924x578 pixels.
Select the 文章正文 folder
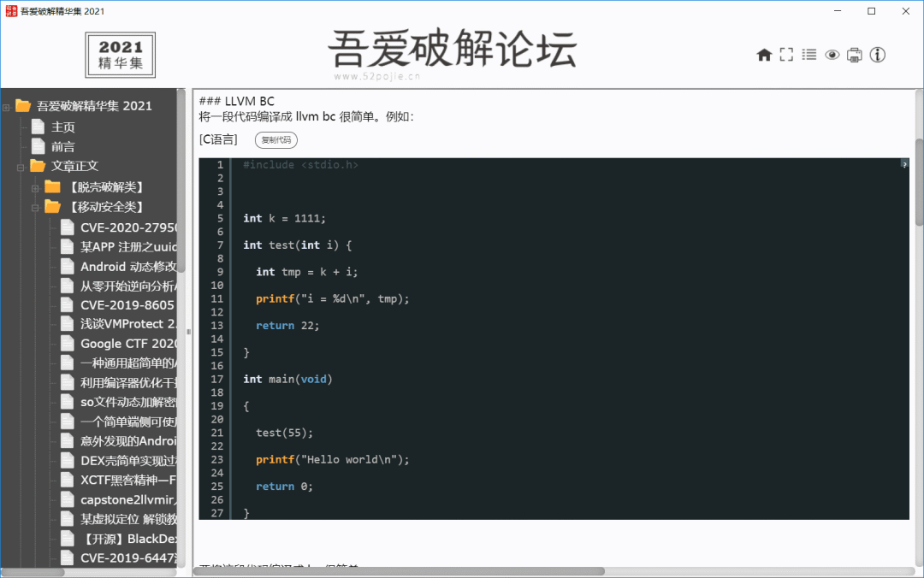74,166
